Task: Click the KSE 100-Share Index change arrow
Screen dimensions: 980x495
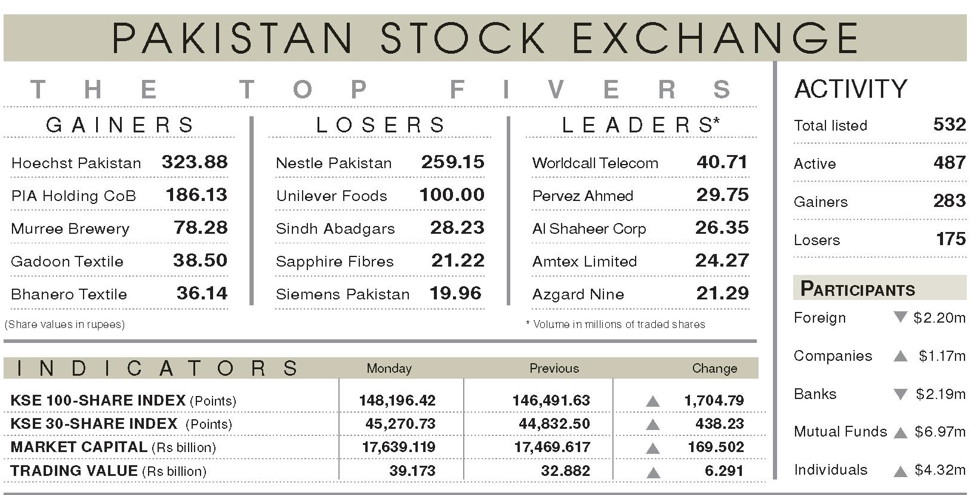Action: [653, 401]
